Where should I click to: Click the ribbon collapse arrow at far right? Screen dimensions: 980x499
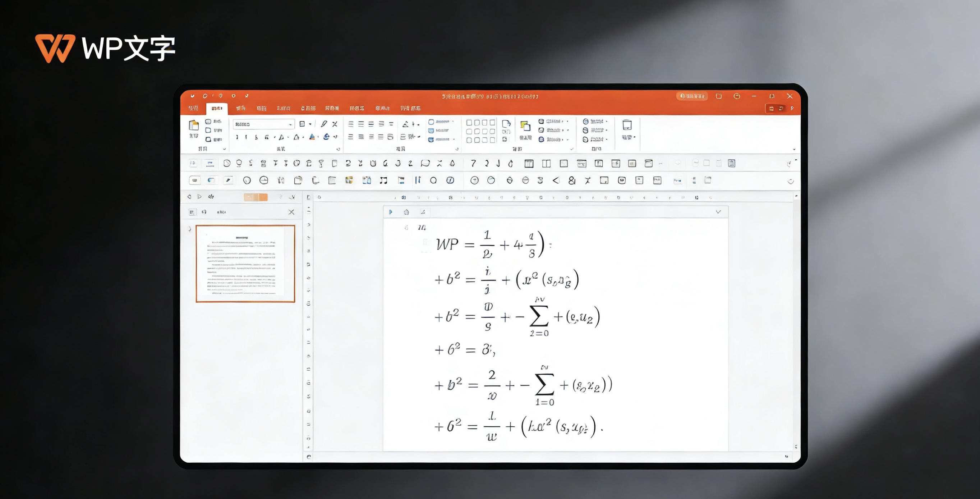[x=794, y=149]
